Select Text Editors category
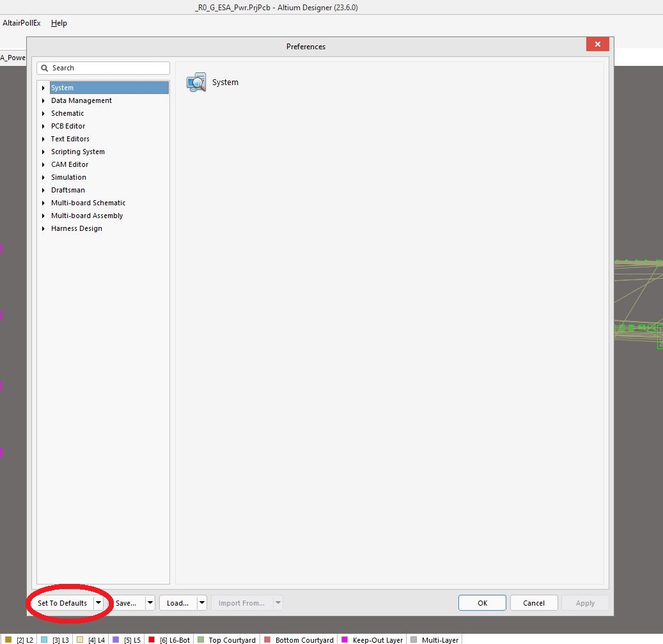663x644 pixels. coord(70,139)
